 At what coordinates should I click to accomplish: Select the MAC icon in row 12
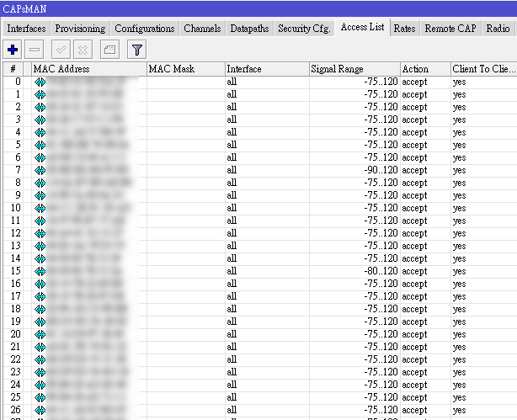(x=40, y=233)
